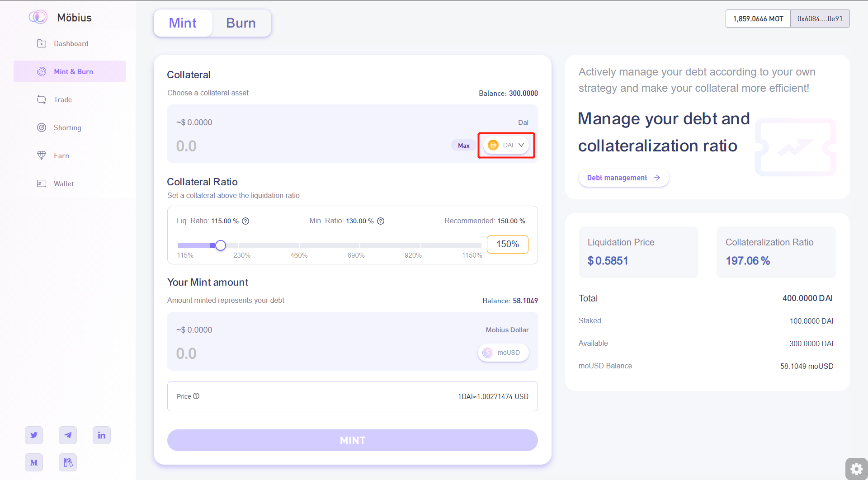Viewport: 868px width, 480px height.
Task: Click the Shorting target icon
Action: 42,127
